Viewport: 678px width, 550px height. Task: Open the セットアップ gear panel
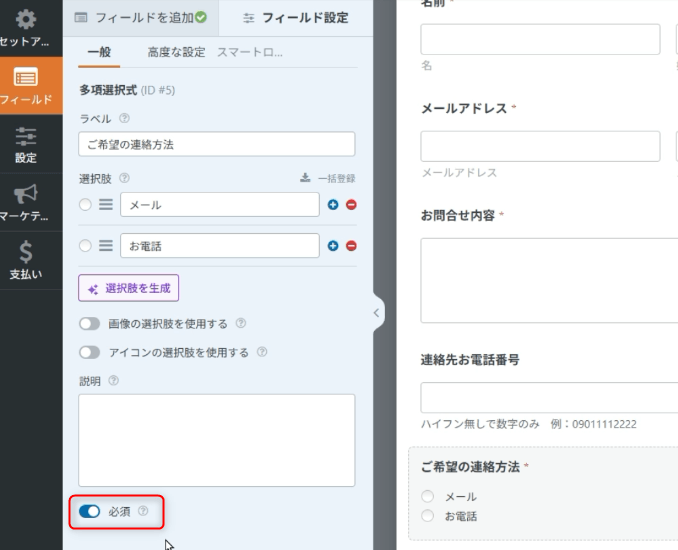(x=26, y=28)
